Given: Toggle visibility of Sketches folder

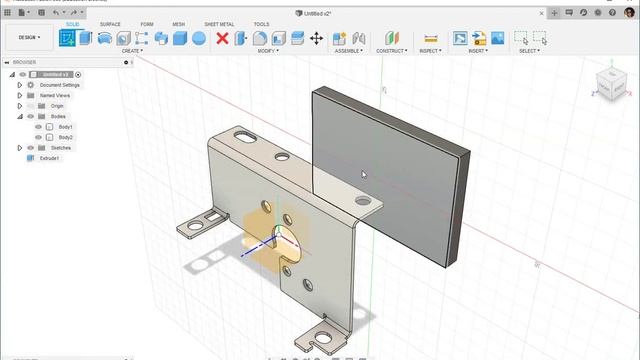Looking at the screenshot, I should [31, 148].
